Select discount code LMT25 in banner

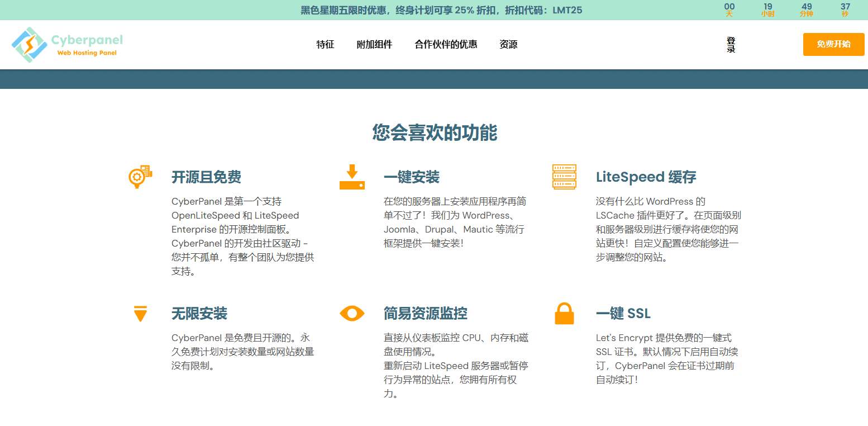click(566, 10)
